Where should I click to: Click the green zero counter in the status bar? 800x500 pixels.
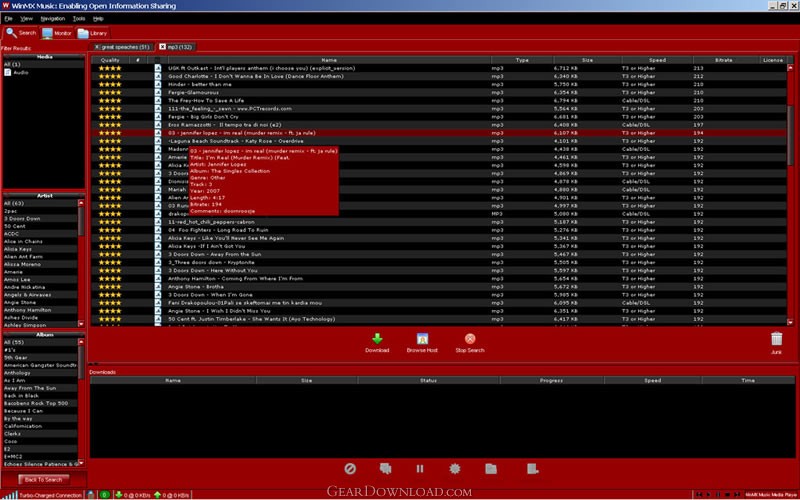tap(105, 495)
